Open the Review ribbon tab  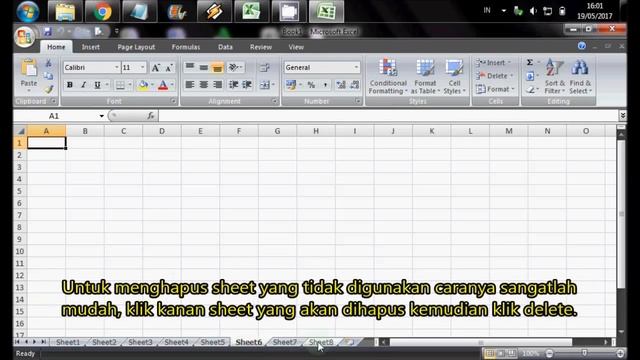pyautogui.click(x=261, y=47)
